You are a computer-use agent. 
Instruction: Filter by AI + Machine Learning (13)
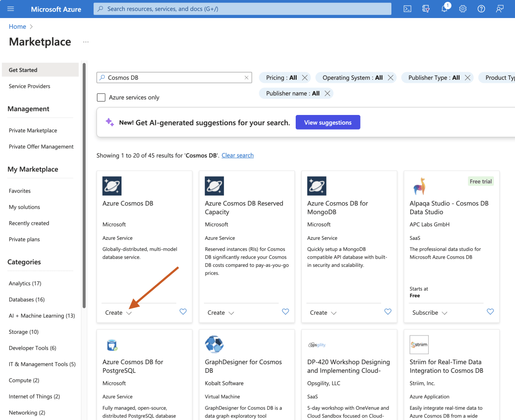tap(42, 316)
